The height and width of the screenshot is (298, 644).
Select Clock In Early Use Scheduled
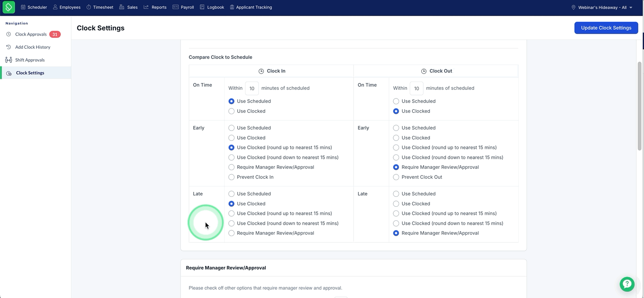tap(231, 128)
